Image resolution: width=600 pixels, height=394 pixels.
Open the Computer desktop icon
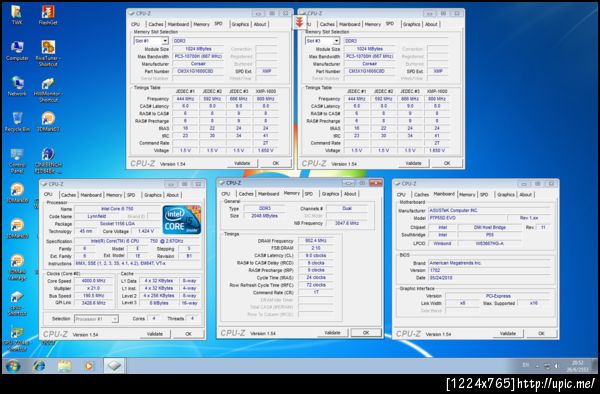[x=17, y=50]
